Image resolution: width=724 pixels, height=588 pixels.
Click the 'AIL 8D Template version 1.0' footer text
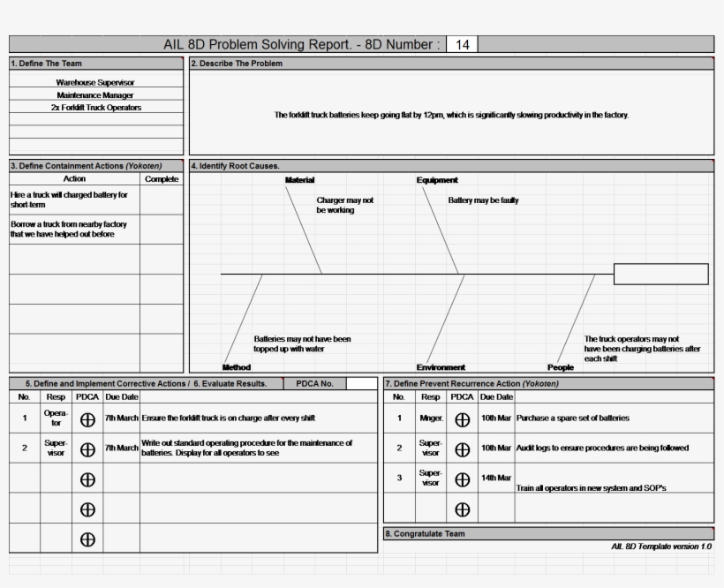[661, 547]
